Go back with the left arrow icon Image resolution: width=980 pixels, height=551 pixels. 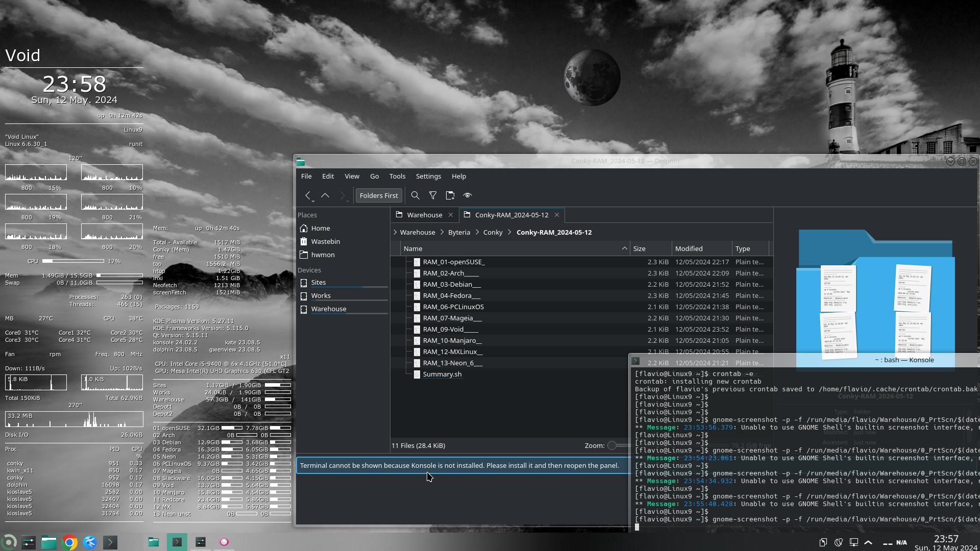pos(308,195)
